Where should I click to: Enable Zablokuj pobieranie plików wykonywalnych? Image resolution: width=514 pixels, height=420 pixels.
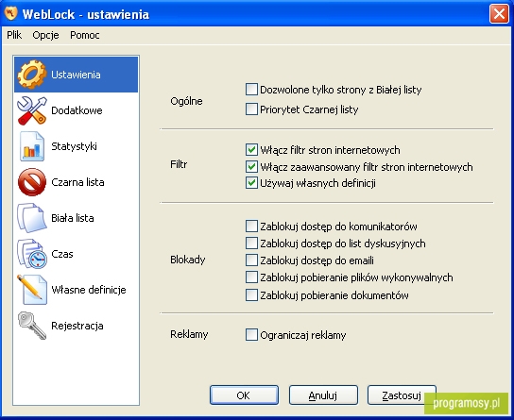tap(251, 277)
